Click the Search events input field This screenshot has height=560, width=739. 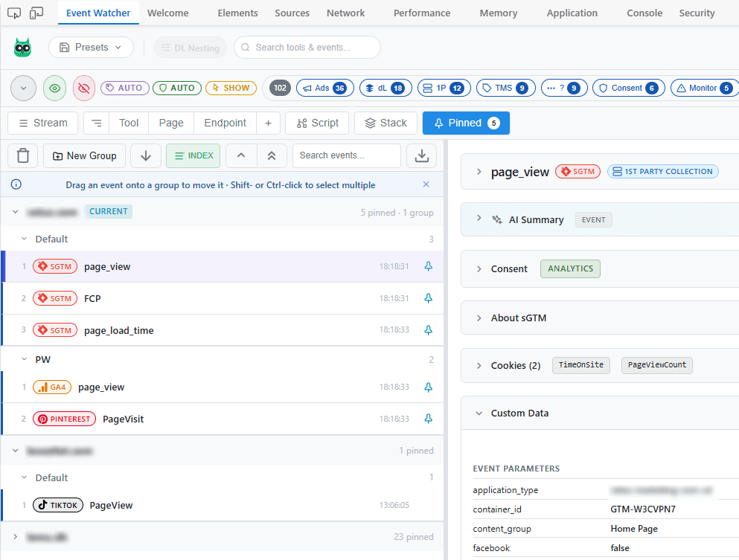coord(347,156)
